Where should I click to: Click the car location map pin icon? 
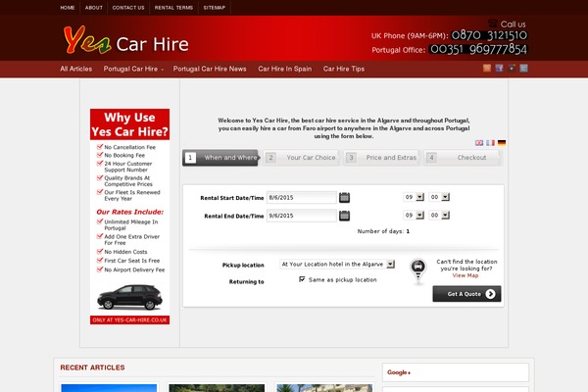pos(418,270)
